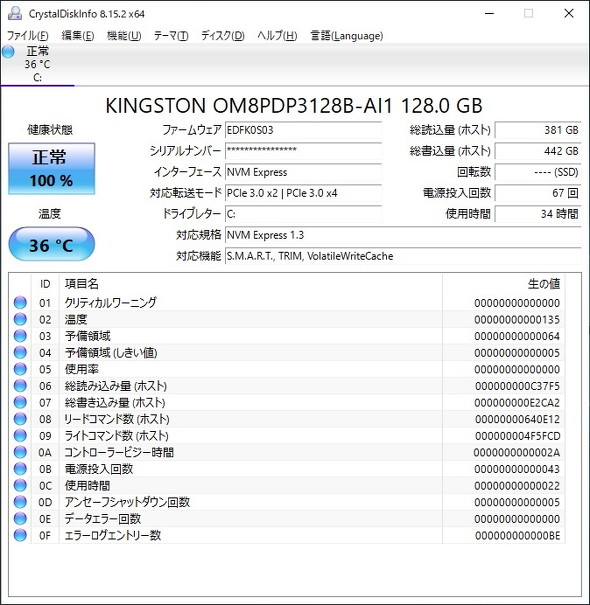Click the 36 °C temperature button
Image resolution: width=590 pixels, height=605 pixels.
[x=51, y=244]
